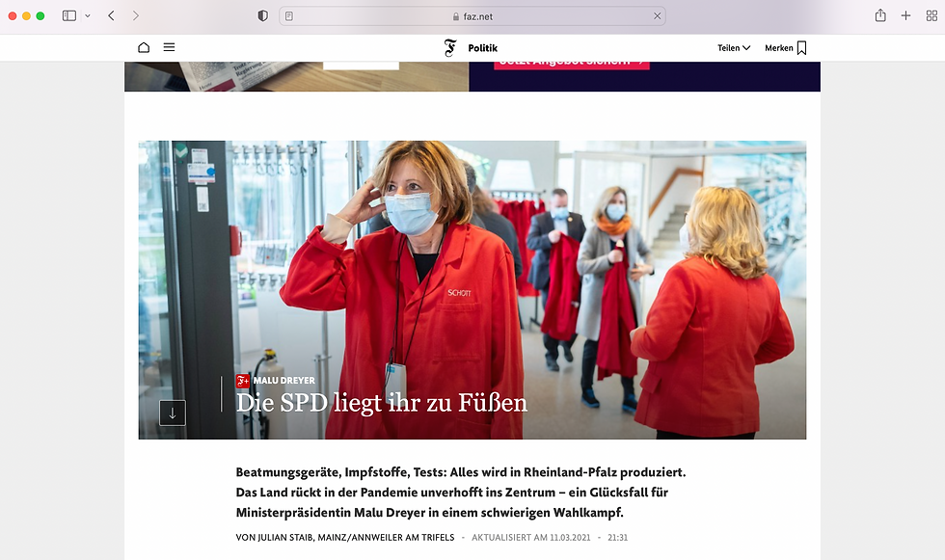Go to the FAZ home icon
Viewport: 945px width, 560px height.
coord(144,47)
